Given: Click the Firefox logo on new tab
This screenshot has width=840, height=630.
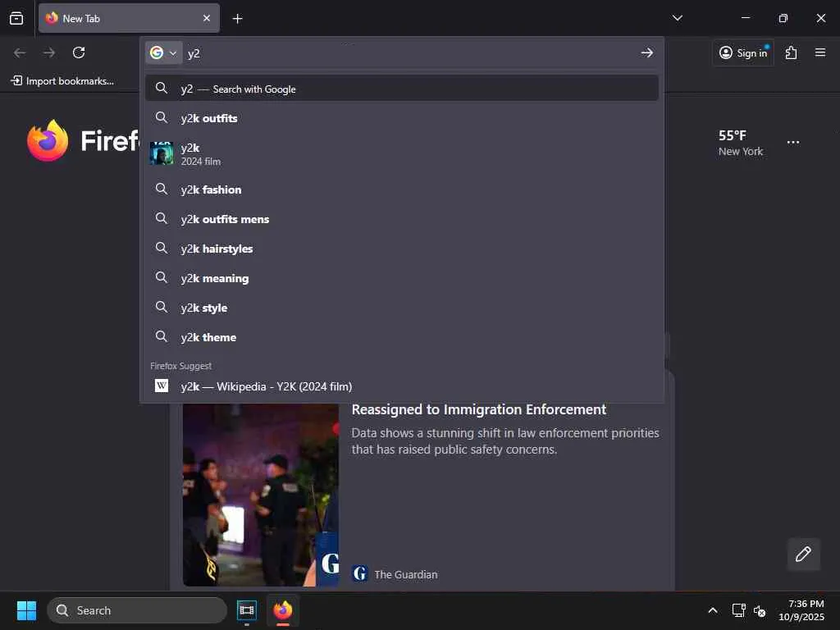Looking at the screenshot, I should tap(48, 141).
